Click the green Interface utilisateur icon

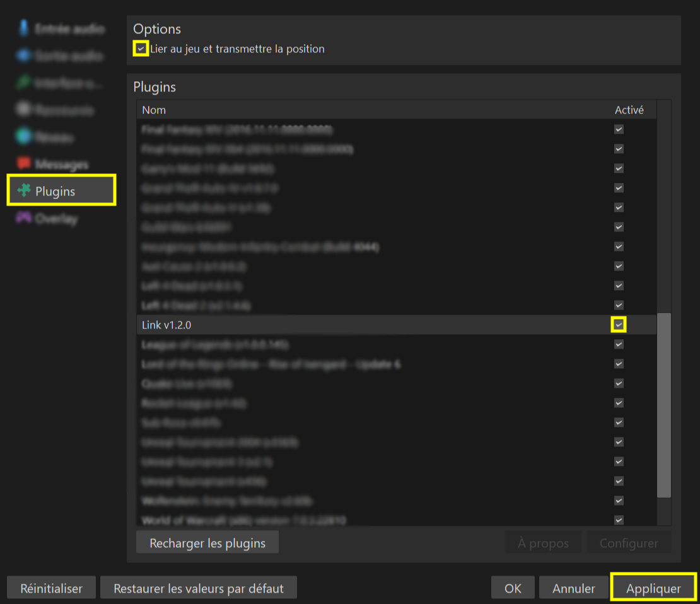tap(25, 83)
